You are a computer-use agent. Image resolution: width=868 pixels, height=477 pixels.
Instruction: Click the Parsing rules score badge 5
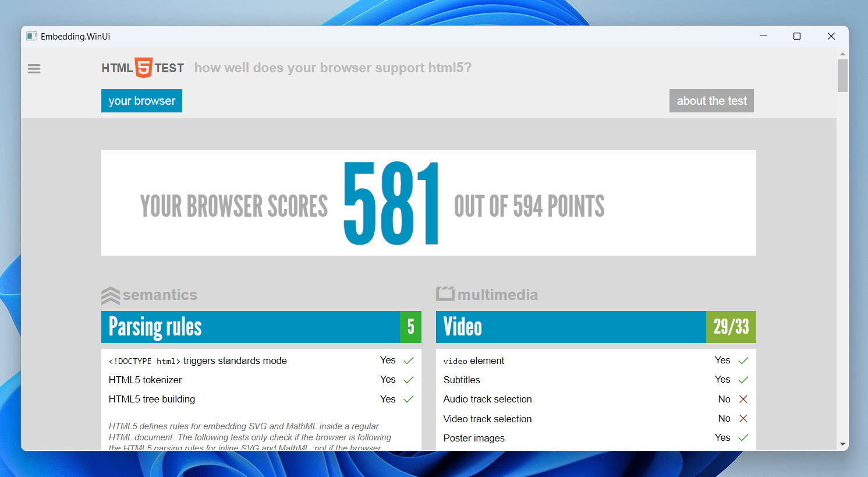pos(410,327)
